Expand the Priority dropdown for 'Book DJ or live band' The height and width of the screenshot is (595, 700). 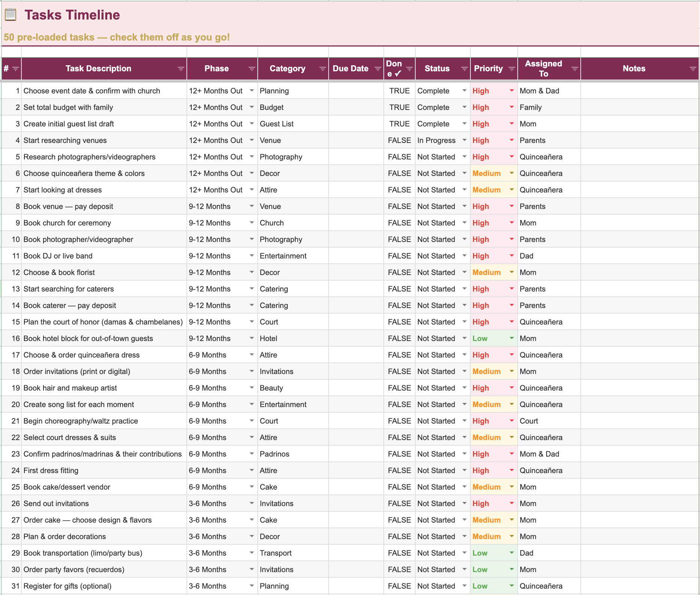tap(511, 255)
